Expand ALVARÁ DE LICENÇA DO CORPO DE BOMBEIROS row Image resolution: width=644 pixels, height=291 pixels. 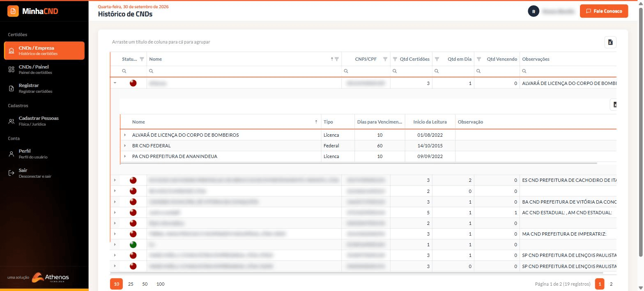click(125, 135)
